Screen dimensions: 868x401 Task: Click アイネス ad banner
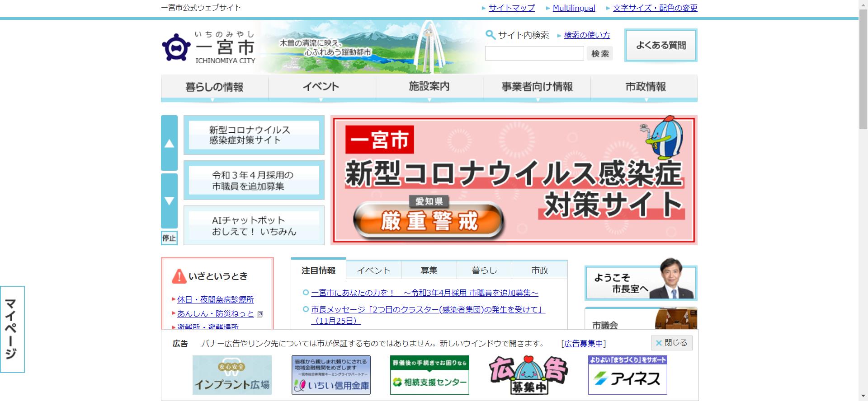click(627, 375)
